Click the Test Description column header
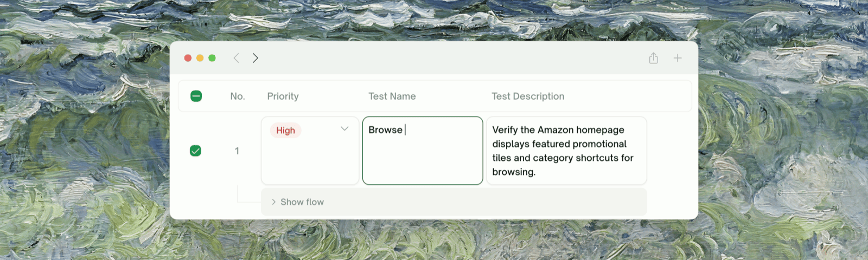Viewport: 868px width, 260px height. point(528,96)
